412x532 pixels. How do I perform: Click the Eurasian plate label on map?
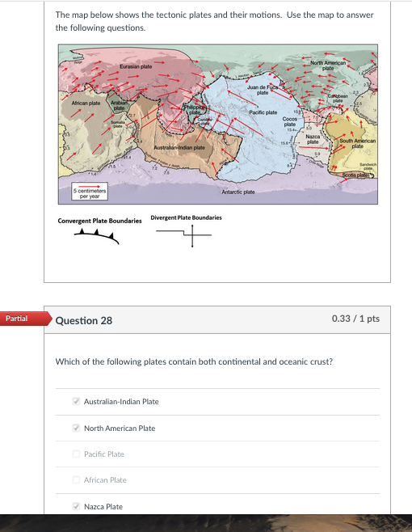click(136, 66)
